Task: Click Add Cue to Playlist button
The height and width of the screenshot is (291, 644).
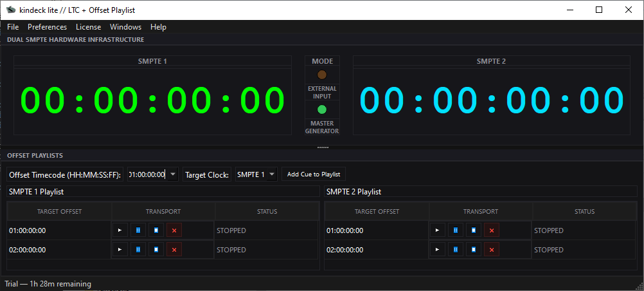Action: pos(314,174)
